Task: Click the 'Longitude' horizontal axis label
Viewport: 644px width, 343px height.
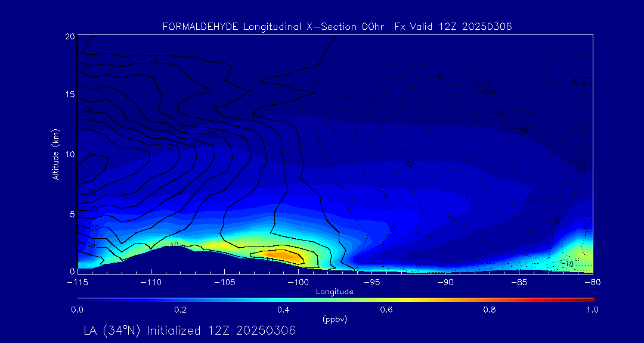Action: point(335,292)
